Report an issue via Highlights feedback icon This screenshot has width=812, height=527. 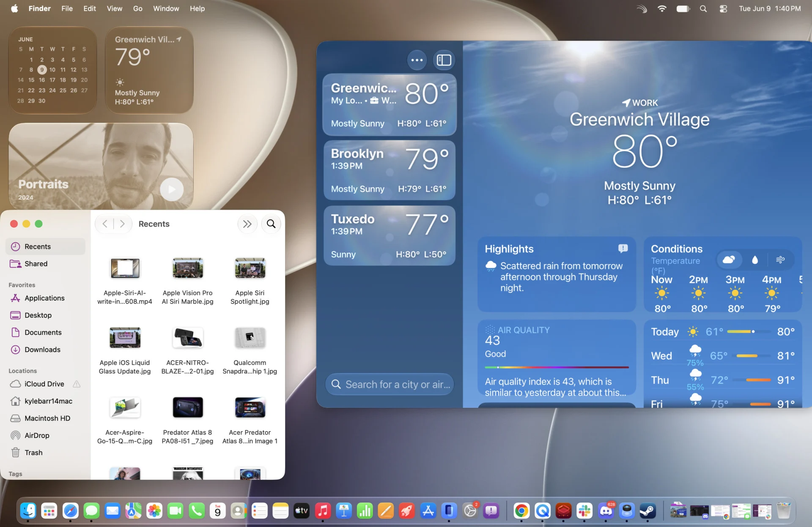(x=623, y=248)
